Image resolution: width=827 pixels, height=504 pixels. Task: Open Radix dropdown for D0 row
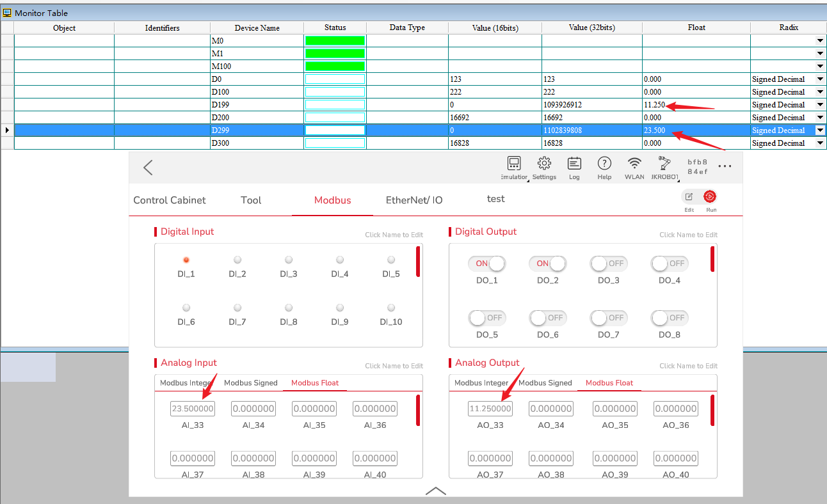820,79
